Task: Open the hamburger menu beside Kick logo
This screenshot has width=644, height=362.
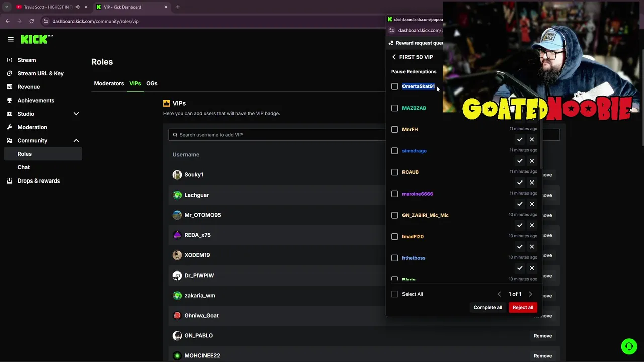Action: coord(11,39)
